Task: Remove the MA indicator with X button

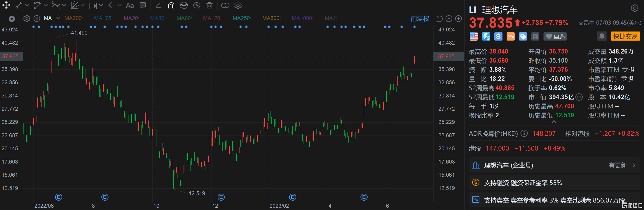Action: tap(37, 18)
